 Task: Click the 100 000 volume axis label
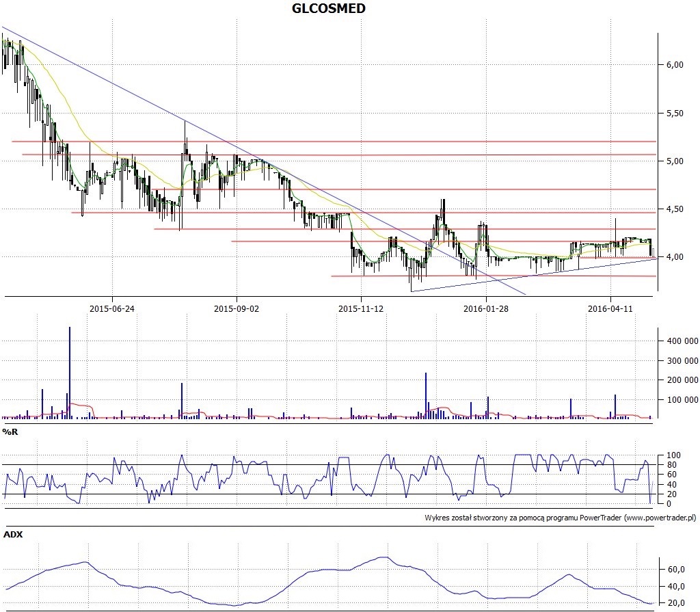click(683, 399)
